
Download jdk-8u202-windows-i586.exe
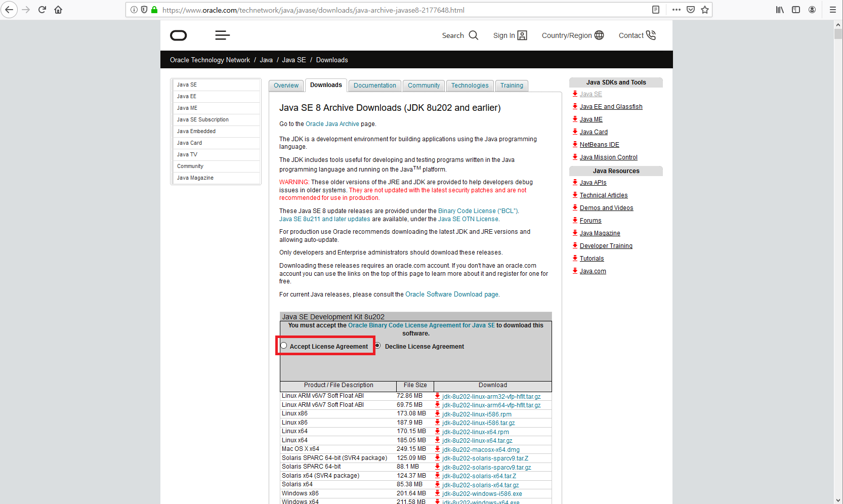pyautogui.click(x=482, y=494)
